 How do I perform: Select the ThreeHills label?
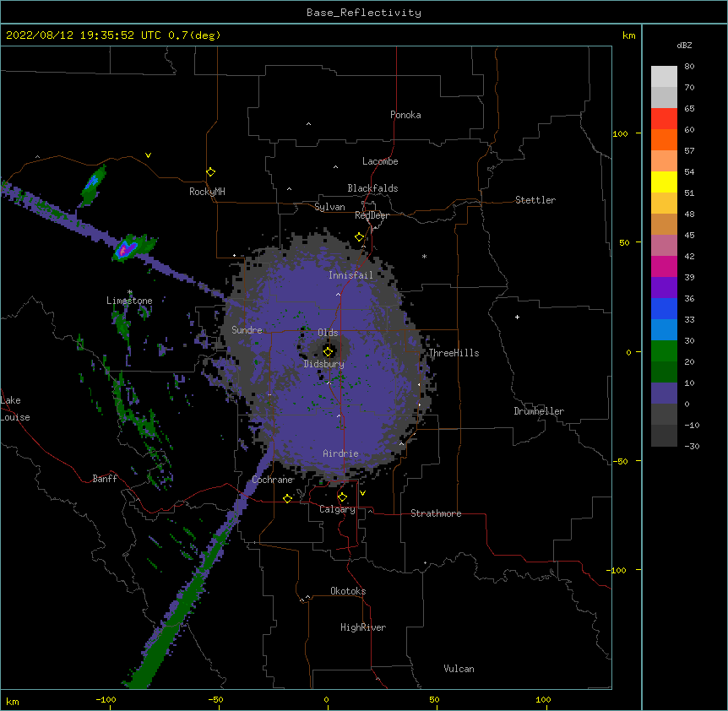(454, 353)
